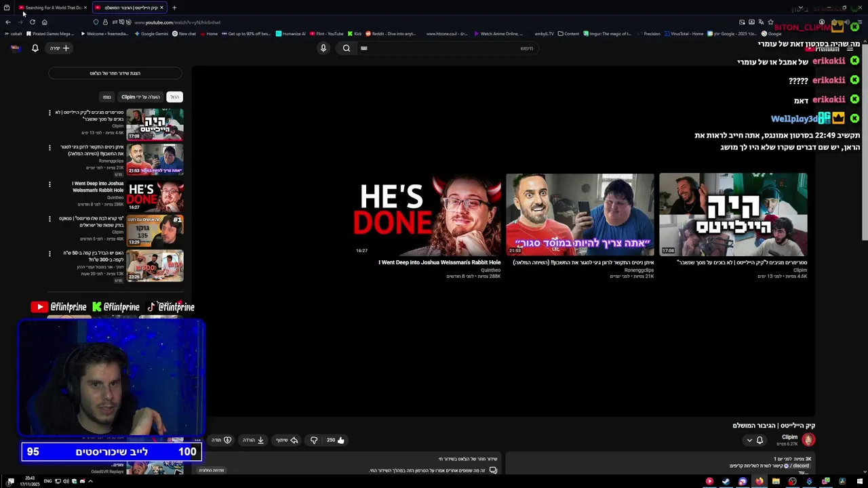
Task: Open the Watch Anime Online bookmark
Action: point(498,34)
